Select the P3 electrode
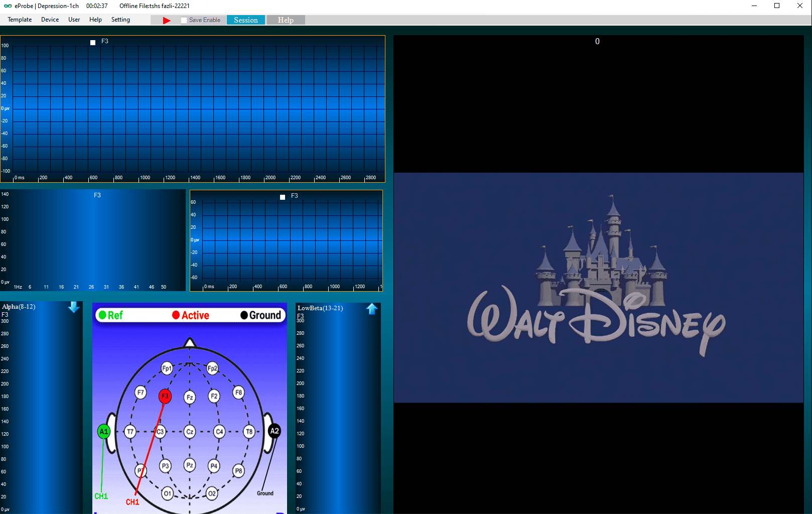The width and height of the screenshot is (812, 514). (x=165, y=466)
